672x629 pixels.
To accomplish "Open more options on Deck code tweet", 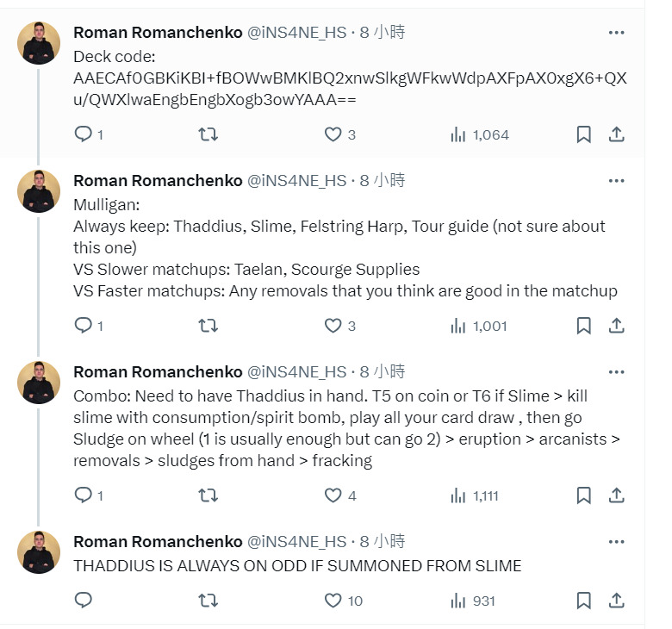I will pos(616,33).
